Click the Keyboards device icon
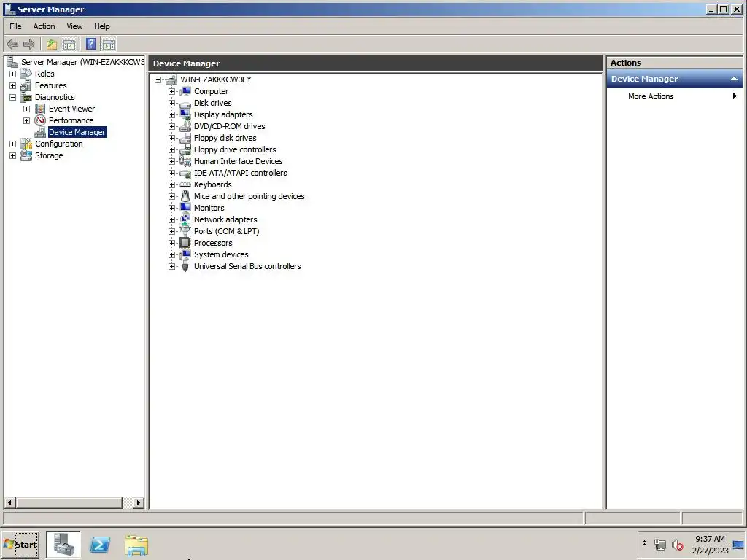 [x=185, y=184]
